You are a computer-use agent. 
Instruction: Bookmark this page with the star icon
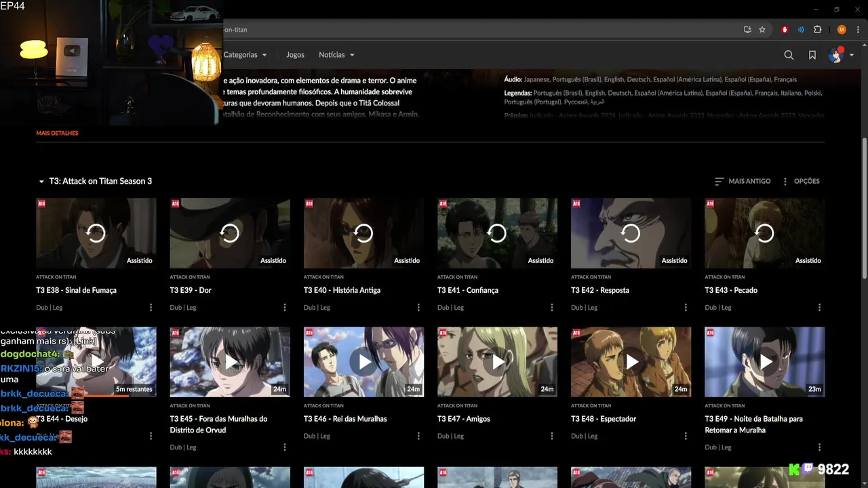(762, 30)
